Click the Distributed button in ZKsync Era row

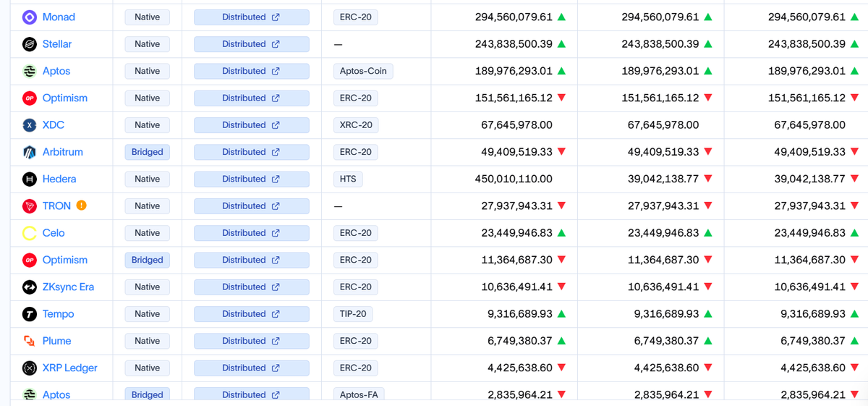tap(252, 287)
